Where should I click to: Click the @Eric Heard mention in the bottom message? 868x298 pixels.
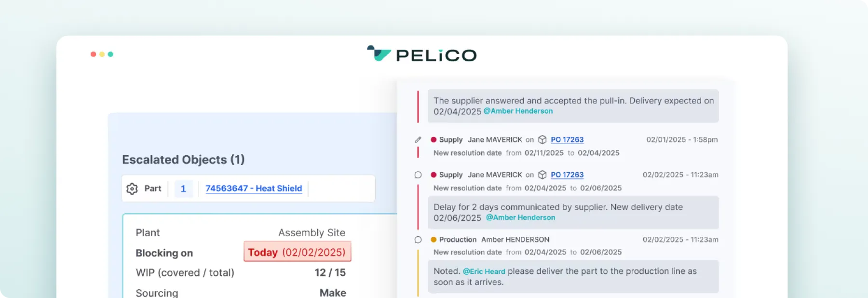pyautogui.click(x=483, y=271)
